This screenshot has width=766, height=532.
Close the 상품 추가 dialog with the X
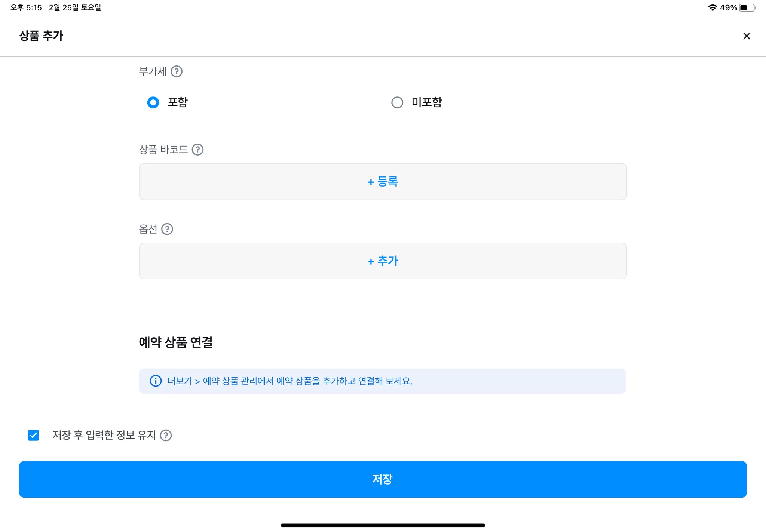coord(747,36)
